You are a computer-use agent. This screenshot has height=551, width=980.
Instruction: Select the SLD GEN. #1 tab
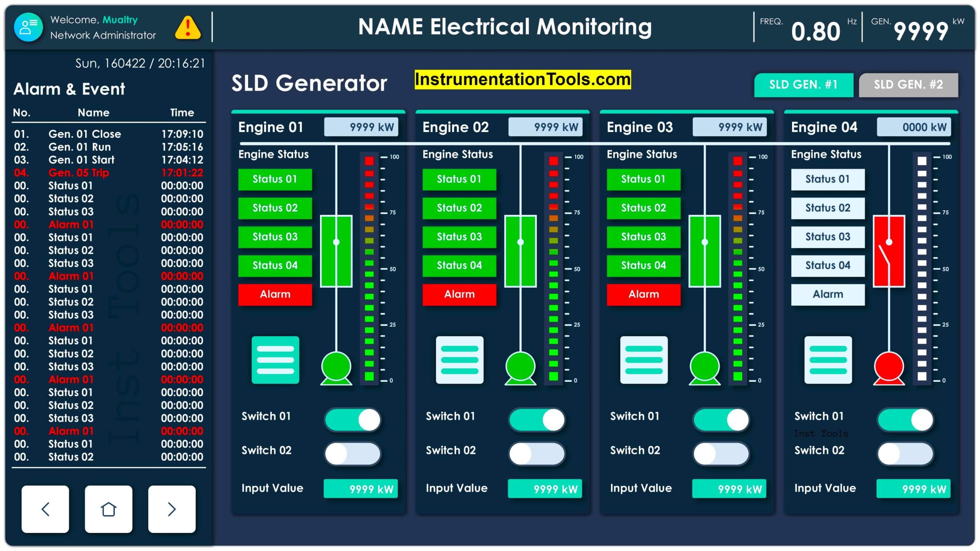click(x=804, y=85)
